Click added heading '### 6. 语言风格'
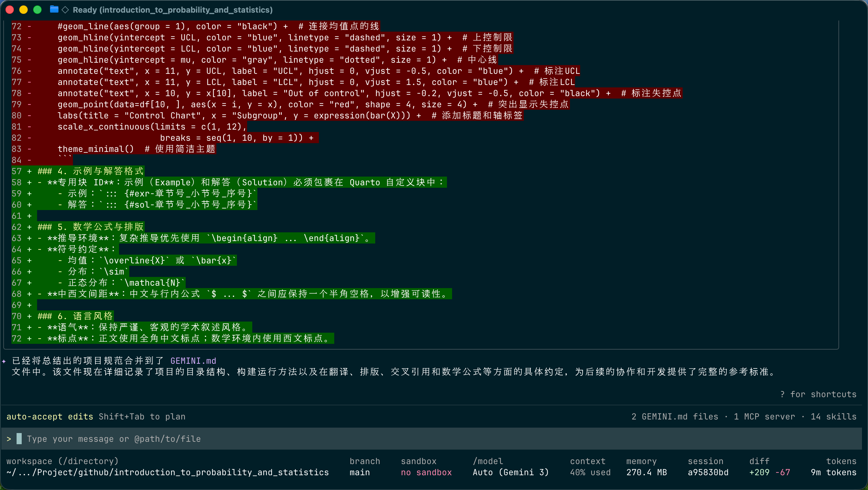This screenshot has height=490, width=868. click(63, 316)
